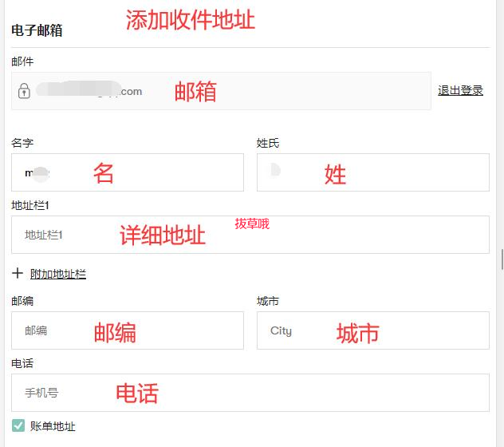Screen dimensions: 504x447
Task: Click the locked email address field
Action: coord(221,91)
